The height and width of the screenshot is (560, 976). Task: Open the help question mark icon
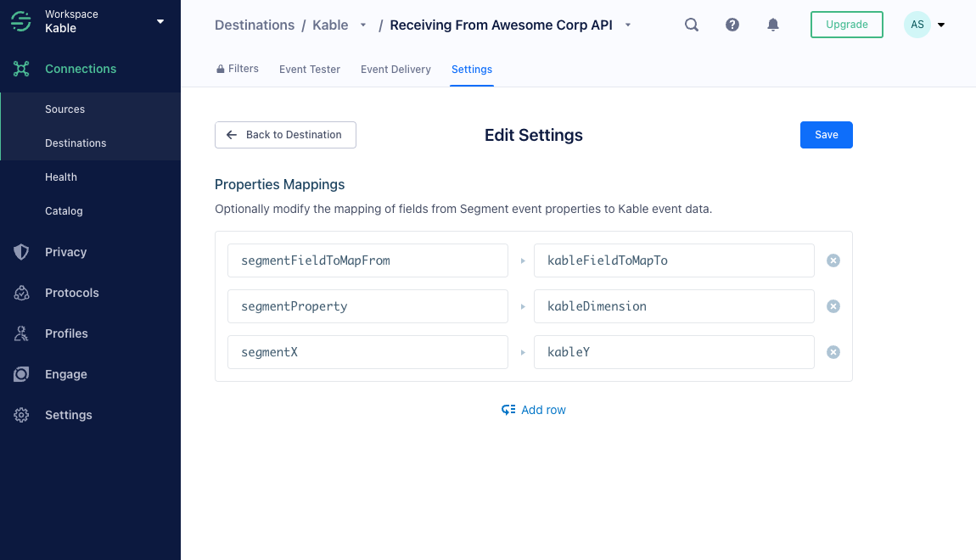732,25
